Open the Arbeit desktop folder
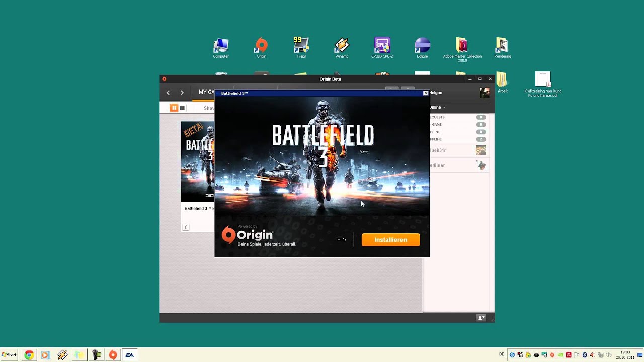Viewport: 644px width, 362px height. (x=502, y=83)
